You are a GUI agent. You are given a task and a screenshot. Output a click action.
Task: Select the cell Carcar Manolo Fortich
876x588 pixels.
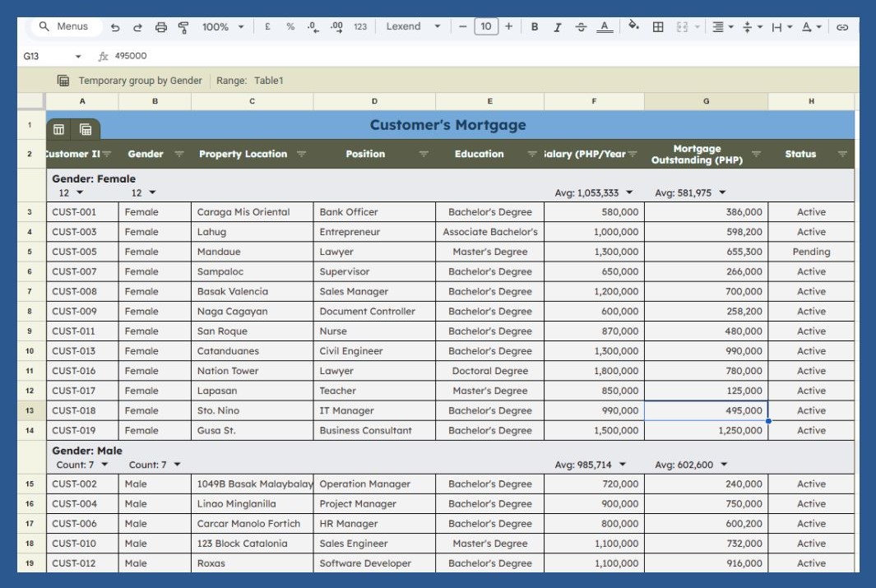pyautogui.click(x=252, y=524)
